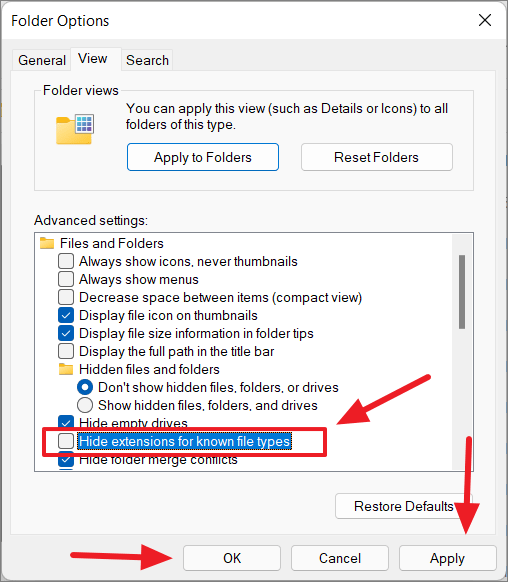Image resolution: width=508 pixels, height=582 pixels.
Task: Select Don't show hidden files radio button
Action: (x=85, y=388)
